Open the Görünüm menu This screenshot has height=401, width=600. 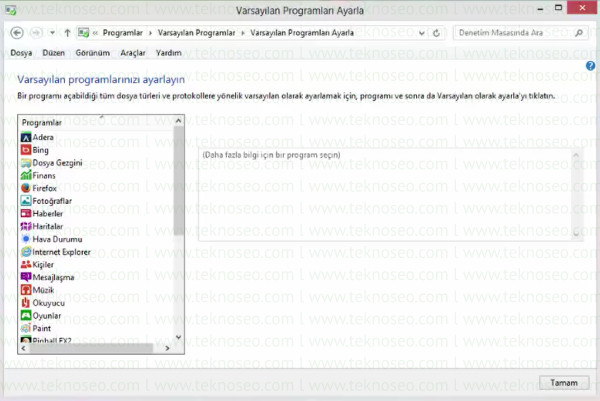(x=93, y=53)
